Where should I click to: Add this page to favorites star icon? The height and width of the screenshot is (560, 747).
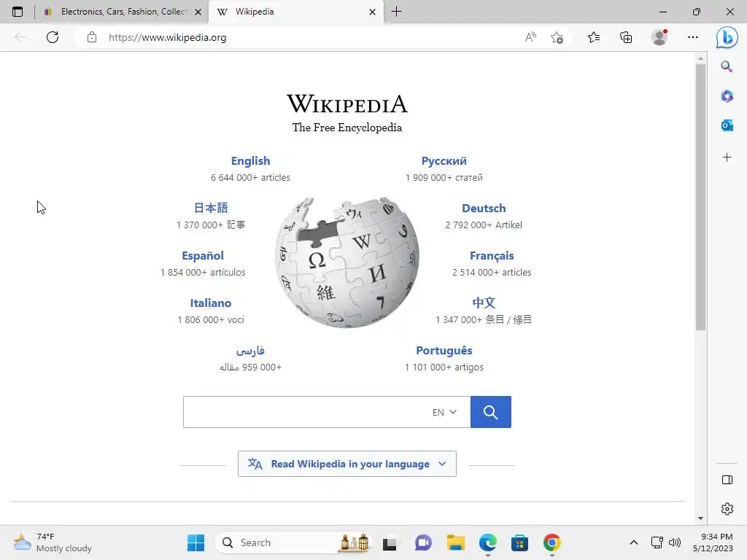pyautogui.click(x=557, y=37)
